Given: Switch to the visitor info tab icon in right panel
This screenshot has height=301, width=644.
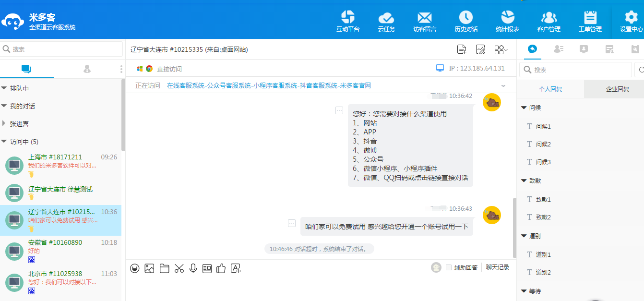Looking at the screenshot, I should click(x=558, y=48).
